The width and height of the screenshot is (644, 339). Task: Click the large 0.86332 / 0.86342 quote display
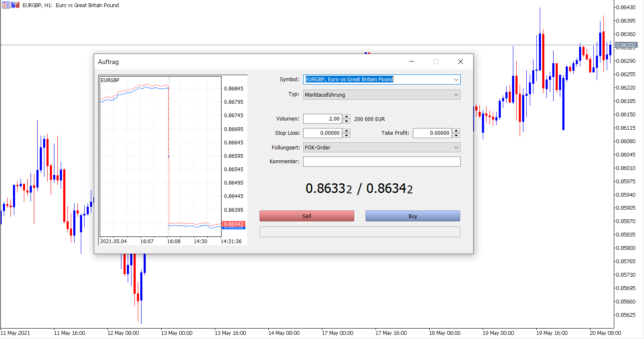359,188
